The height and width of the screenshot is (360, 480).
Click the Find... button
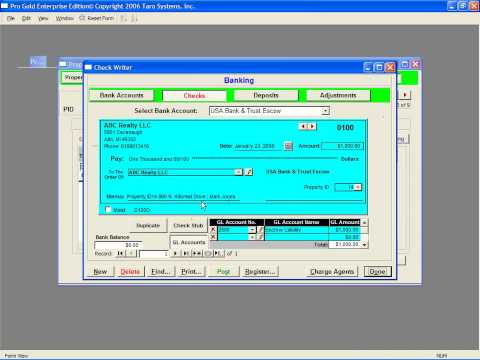161,272
